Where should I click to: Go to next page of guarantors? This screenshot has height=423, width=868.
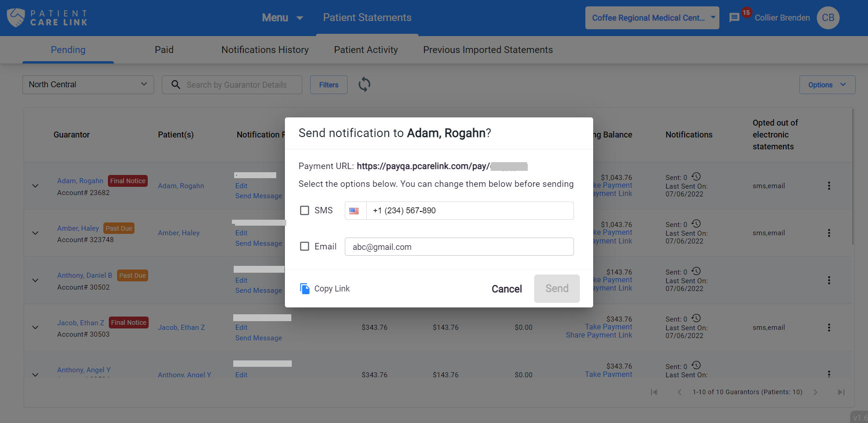[815, 392]
